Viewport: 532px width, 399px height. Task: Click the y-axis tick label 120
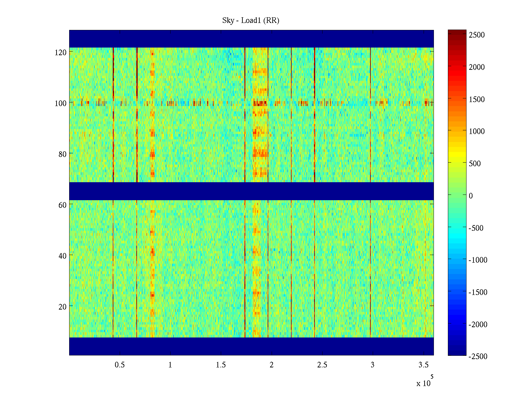[x=61, y=53]
